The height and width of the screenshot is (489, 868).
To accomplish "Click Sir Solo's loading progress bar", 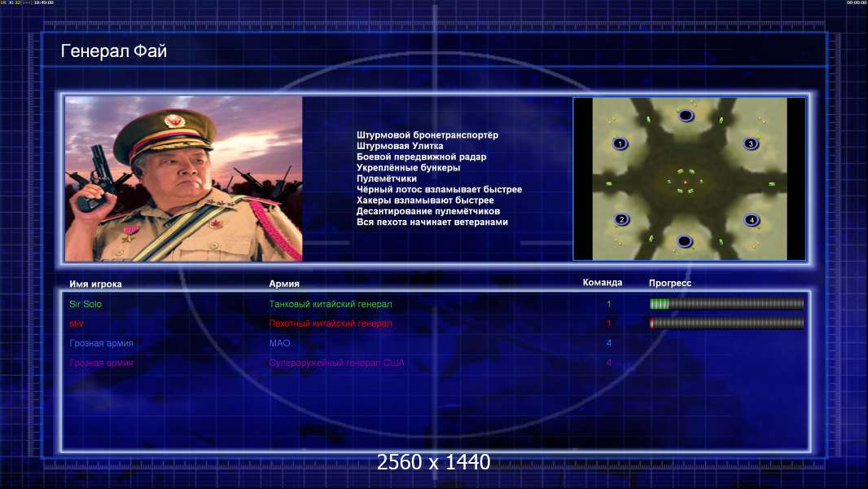I will (x=726, y=303).
